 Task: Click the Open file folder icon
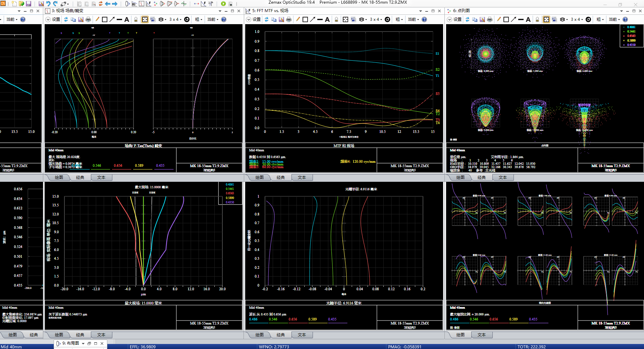click(21, 4)
